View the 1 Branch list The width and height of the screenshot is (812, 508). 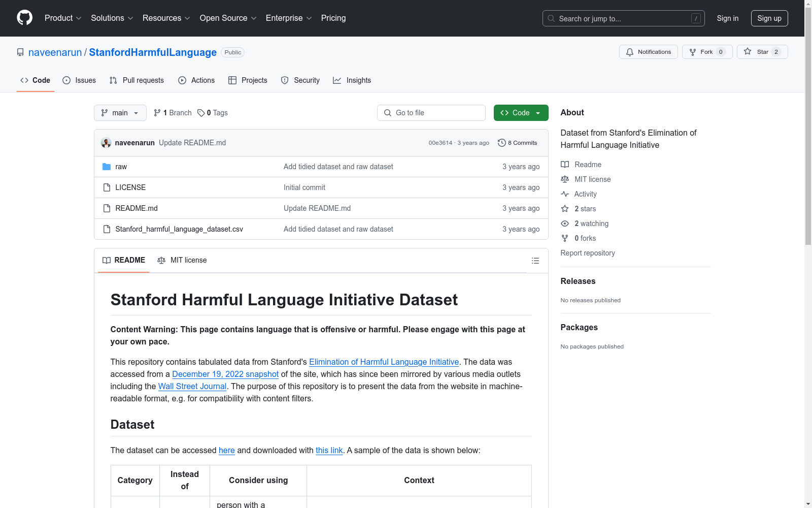pos(173,113)
